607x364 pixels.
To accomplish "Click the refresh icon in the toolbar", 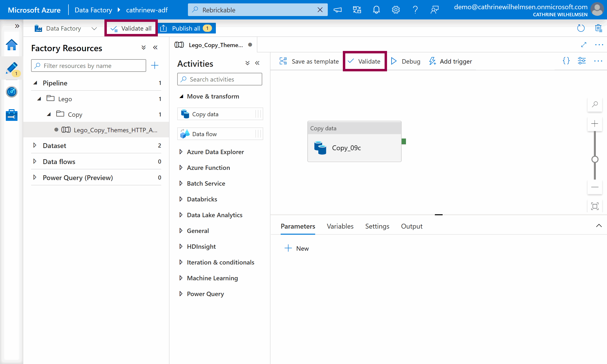I will pos(581,28).
